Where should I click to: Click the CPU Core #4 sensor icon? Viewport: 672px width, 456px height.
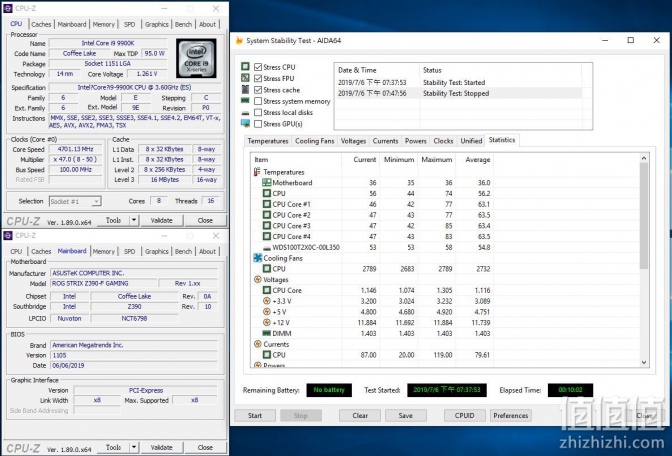(x=267, y=236)
